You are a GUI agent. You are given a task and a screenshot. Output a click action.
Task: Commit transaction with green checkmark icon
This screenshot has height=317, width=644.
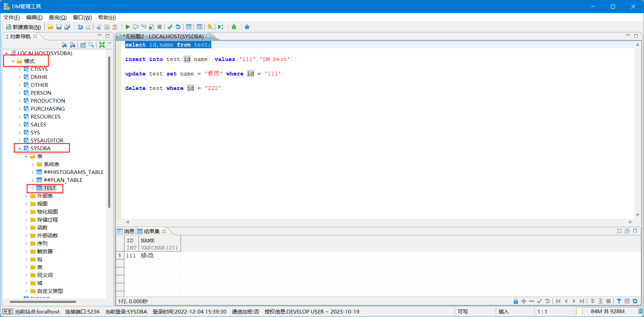pos(170,27)
